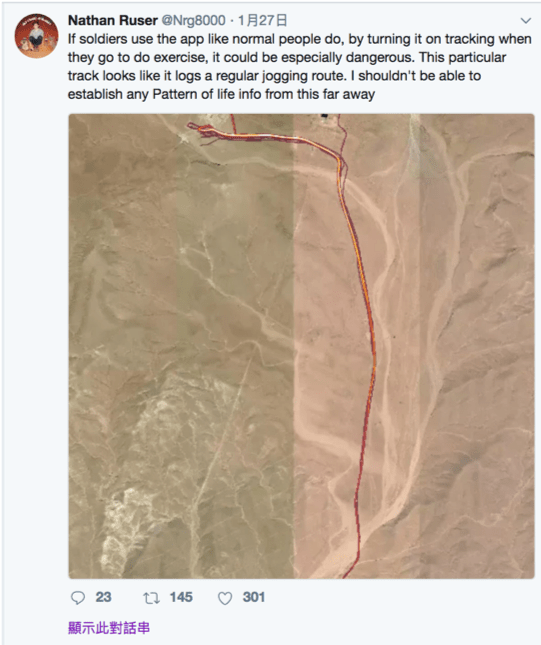Click the dark building at the map's top
Screen dimensions: 541x645
[325, 117]
